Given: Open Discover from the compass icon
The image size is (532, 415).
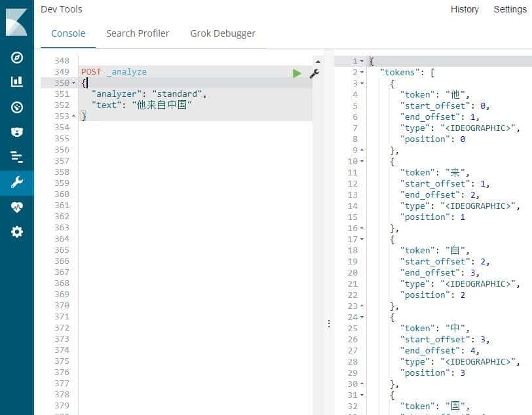Looking at the screenshot, I should (x=17, y=58).
